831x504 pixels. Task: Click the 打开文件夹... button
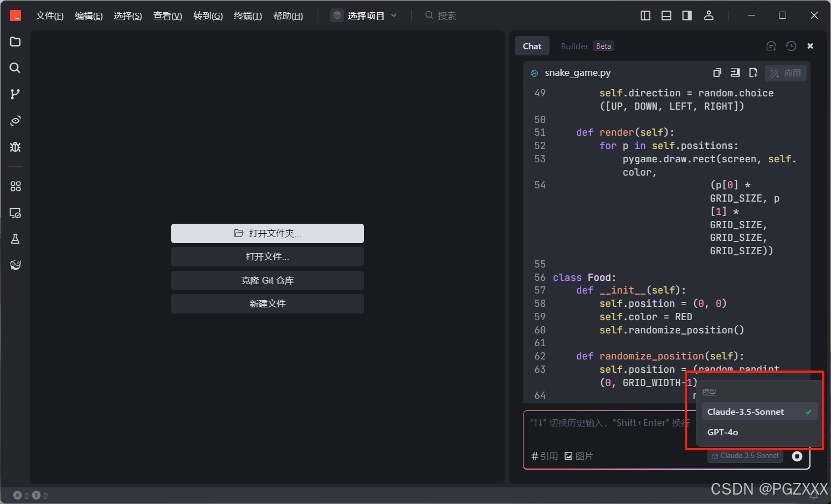(268, 233)
